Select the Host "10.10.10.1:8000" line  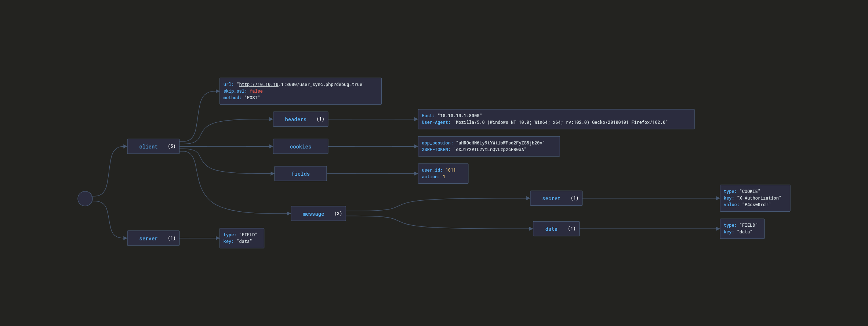tap(452, 116)
